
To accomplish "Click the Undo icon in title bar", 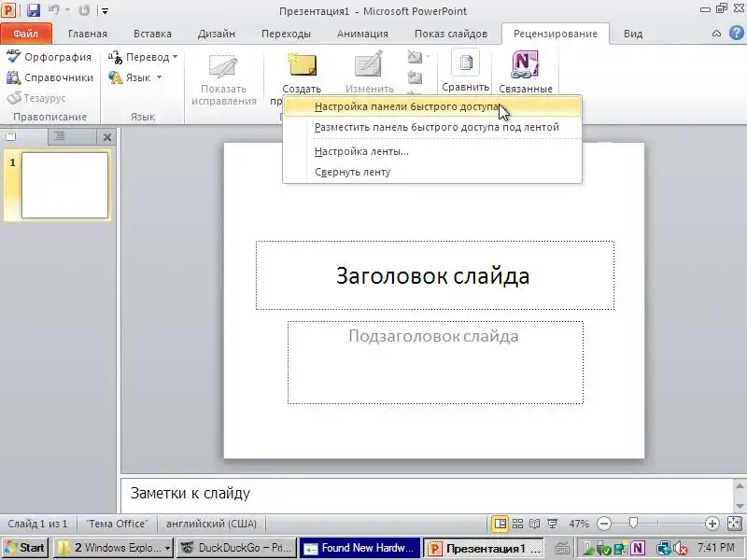I will point(54,10).
